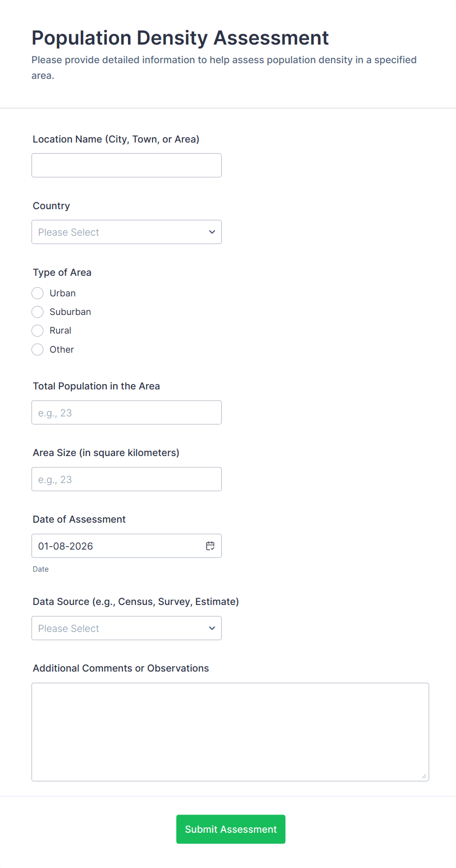This screenshot has height=868, width=456.
Task: Click the Submit Assessment button
Action: (x=230, y=829)
